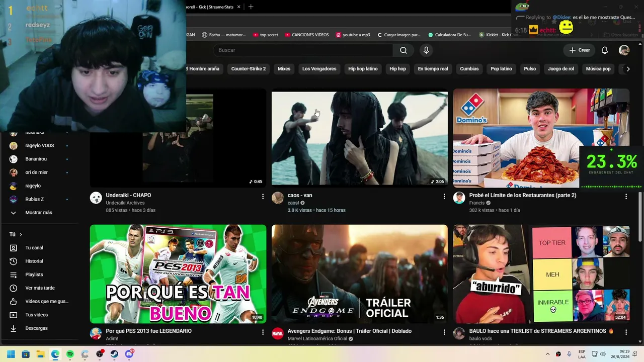This screenshot has width=644, height=362.
Task: Open the Crear menu
Action: tap(580, 50)
